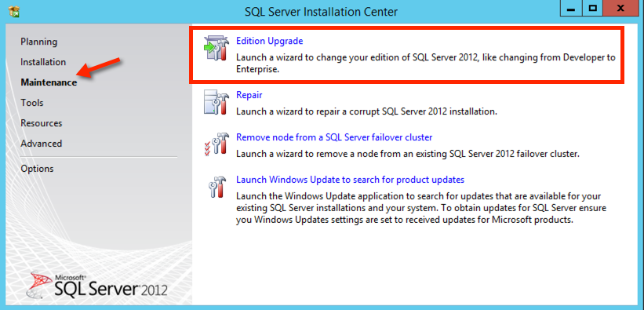Image resolution: width=644 pixels, height=310 pixels.
Task: Open the Repair wizard link
Action: tap(249, 95)
